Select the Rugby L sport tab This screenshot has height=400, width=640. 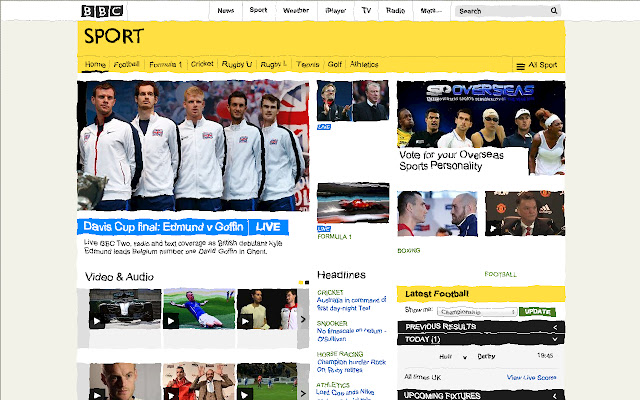tap(273, 64)
